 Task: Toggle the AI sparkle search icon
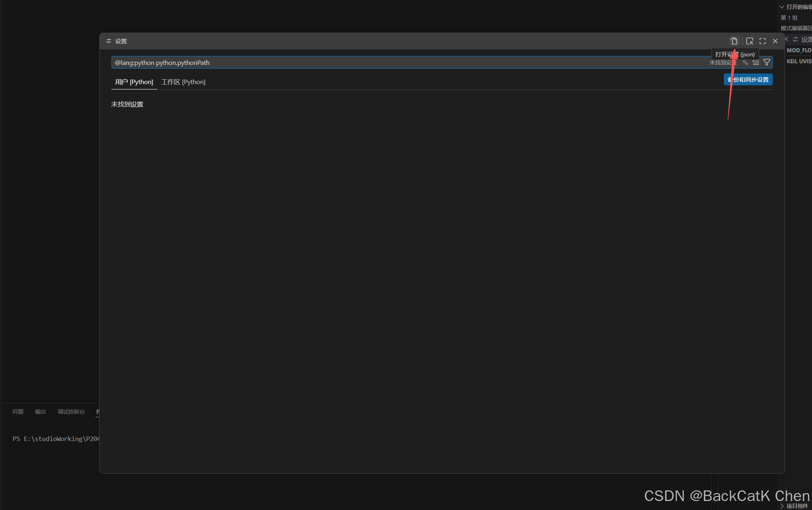click(x=745, y=62)
